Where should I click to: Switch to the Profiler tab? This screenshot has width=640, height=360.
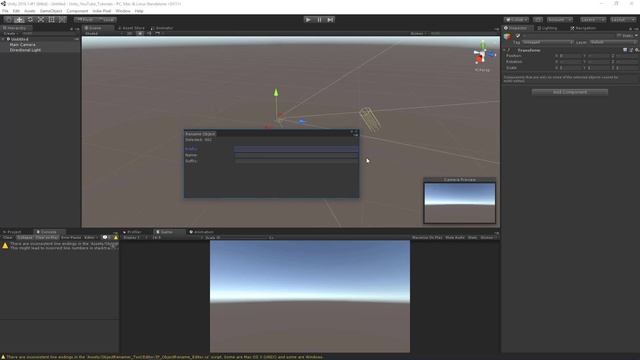point(132,232)
